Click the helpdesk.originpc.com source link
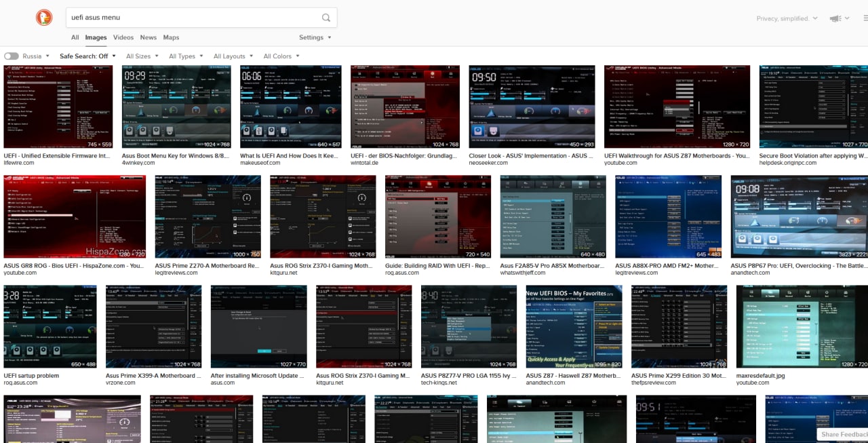Viewport: 868px width, 443px height. click(787, 163)
